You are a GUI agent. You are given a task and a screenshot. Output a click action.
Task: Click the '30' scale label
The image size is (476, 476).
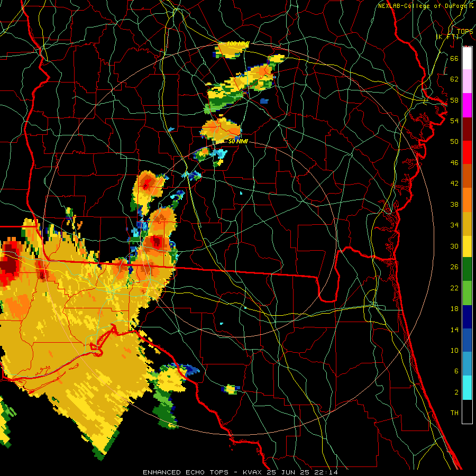(x=454, y=246)
